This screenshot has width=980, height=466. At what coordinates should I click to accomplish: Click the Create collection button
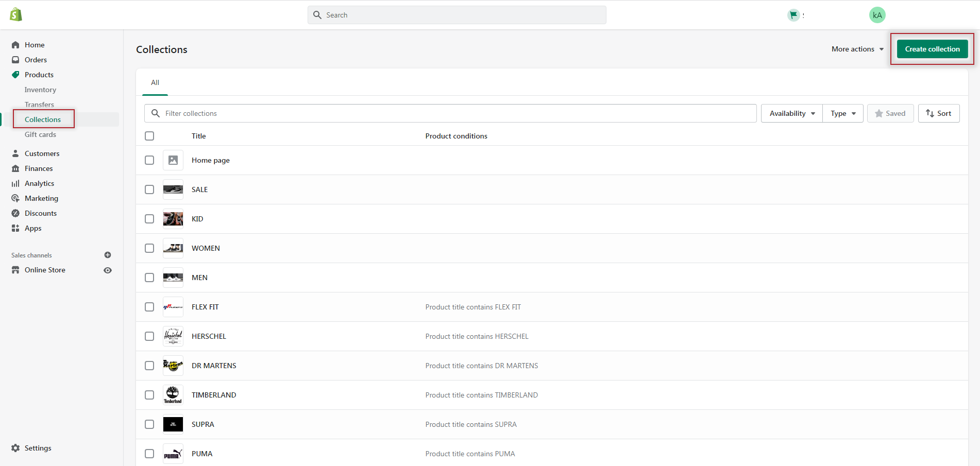tap(932, 49)
